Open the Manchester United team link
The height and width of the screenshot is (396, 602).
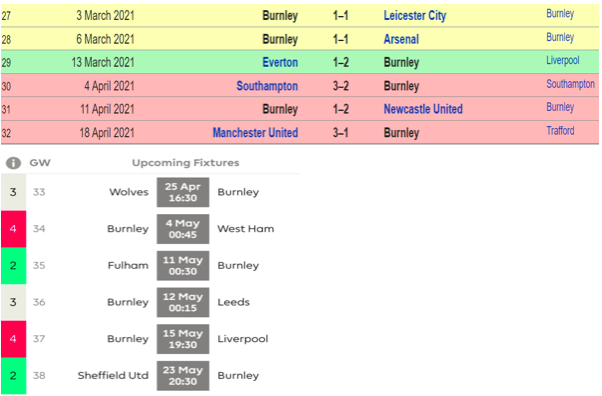[x=255, y=133]
